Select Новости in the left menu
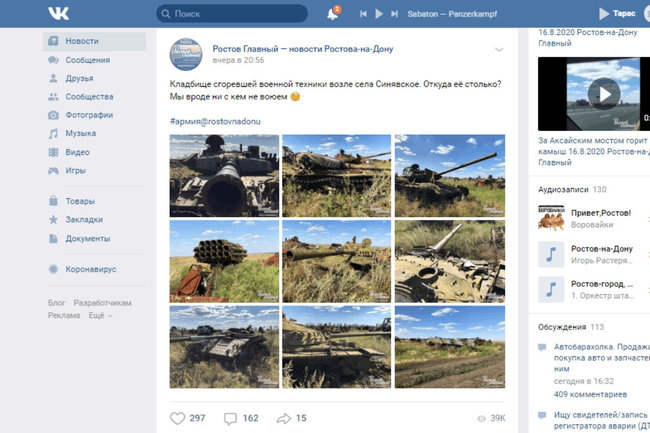The width and height of the screenshot is (650, 433). pos(81,41)
